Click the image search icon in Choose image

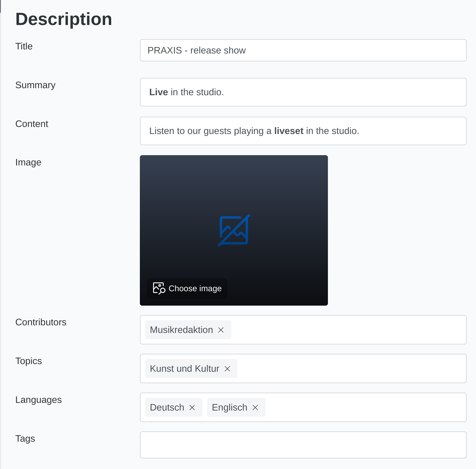159,288
